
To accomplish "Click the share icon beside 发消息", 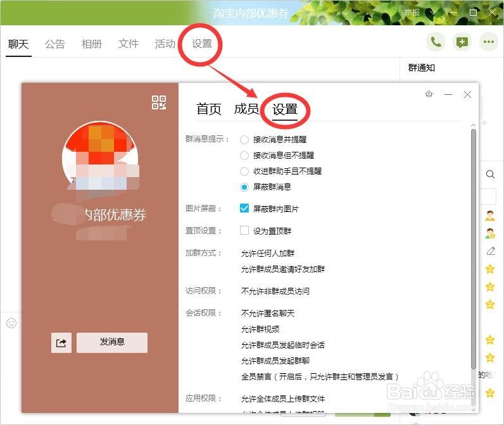I will [x=61, y=343].
